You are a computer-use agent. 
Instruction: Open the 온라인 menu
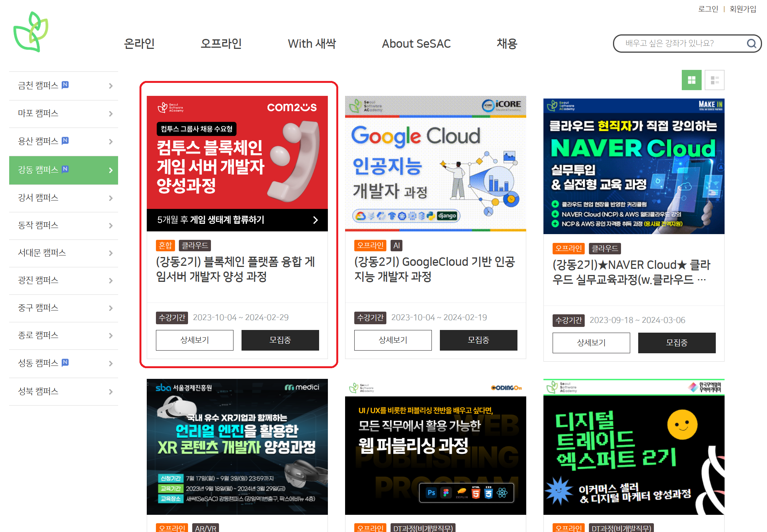(x=139, y=44)
